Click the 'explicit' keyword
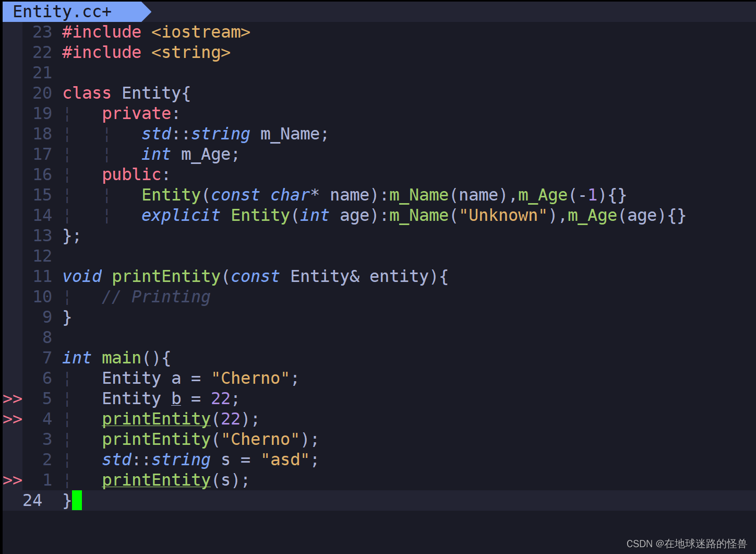Screen dimensions: 756x554 click(181, 216)
